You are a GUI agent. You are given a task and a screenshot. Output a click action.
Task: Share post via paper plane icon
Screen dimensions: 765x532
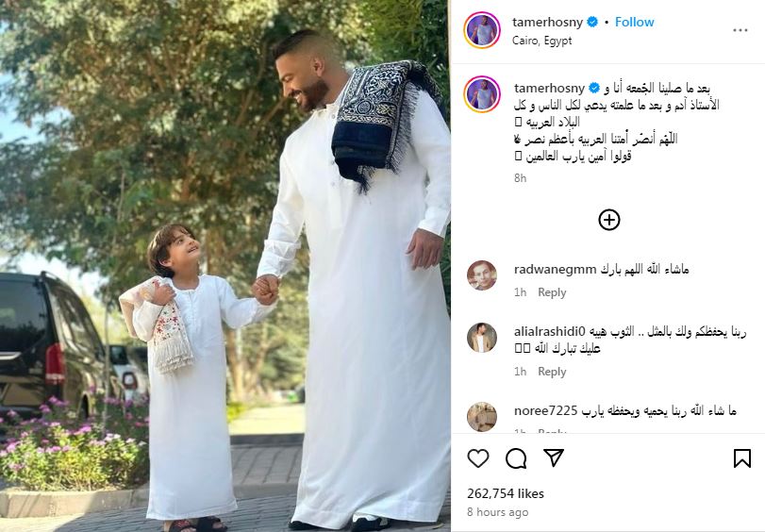click(x=554, y=457)
